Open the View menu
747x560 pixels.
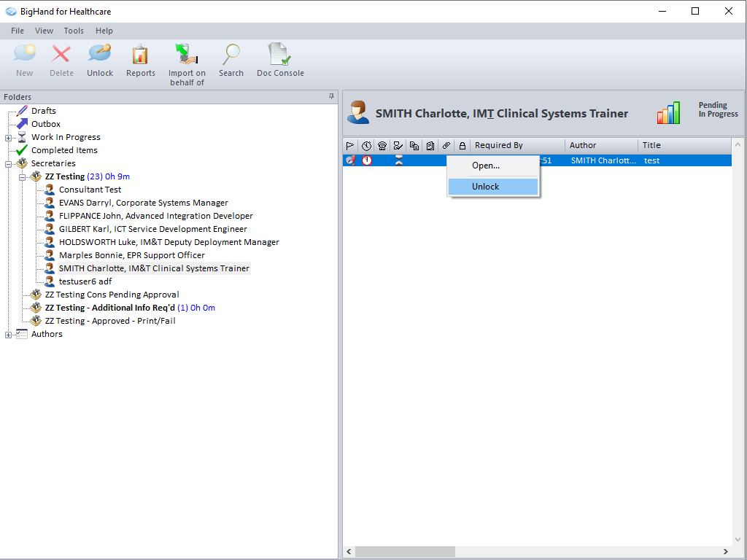44,31
